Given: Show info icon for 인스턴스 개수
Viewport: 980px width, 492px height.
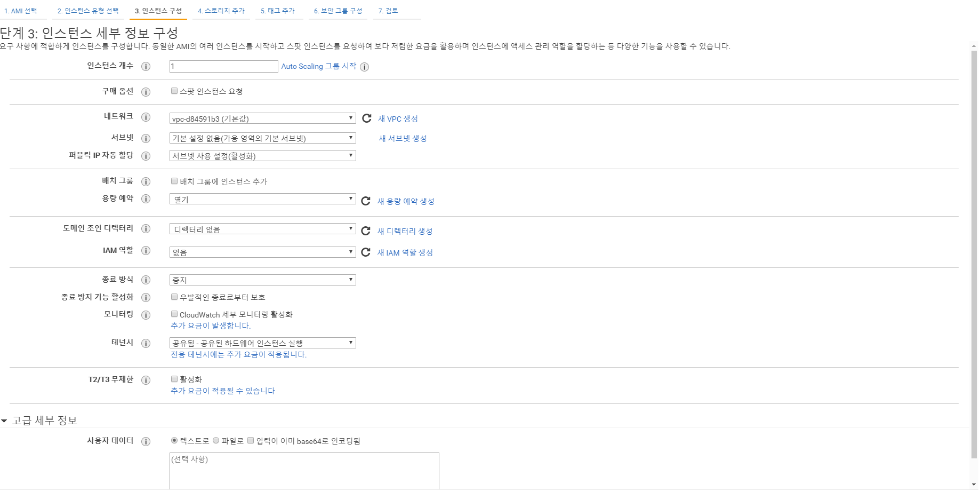Looking at the screenshot, I should pos(146,66).
